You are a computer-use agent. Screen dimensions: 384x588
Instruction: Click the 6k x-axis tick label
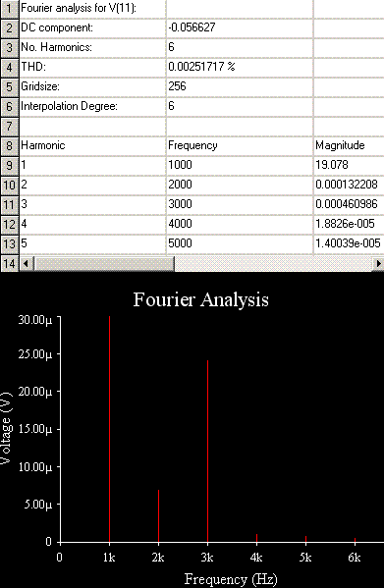[x=355, y=558]
